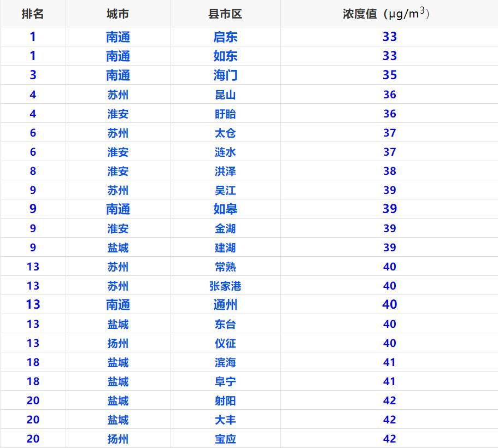
Task: Select the 如皋 county cell
Action: (x=225, y=209)
